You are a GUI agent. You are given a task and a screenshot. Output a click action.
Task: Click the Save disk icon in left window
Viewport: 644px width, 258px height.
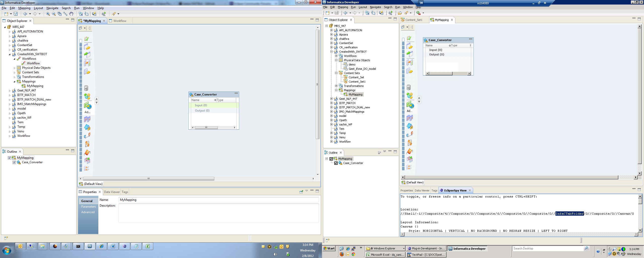coord(16,14)
